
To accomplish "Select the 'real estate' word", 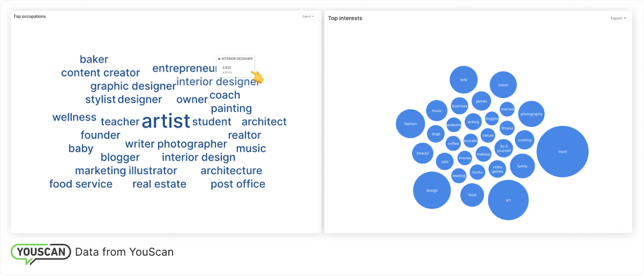I will tap(159, 184).
